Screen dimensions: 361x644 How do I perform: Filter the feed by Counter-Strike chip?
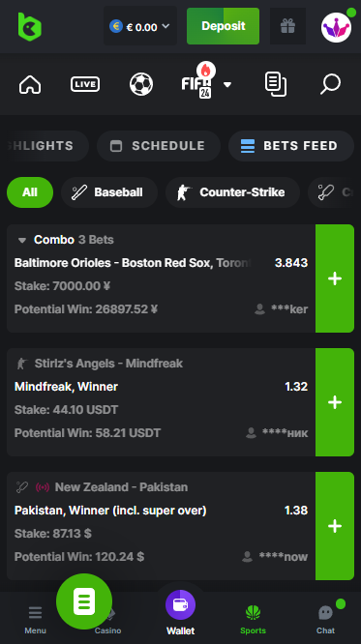pyautogui.click(x=232, y=192)
